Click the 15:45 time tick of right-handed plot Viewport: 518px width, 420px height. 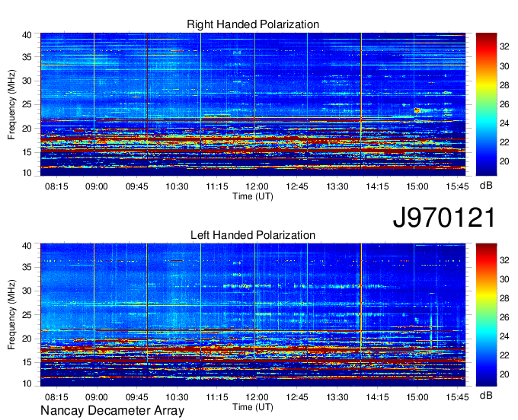coord(458,186)
